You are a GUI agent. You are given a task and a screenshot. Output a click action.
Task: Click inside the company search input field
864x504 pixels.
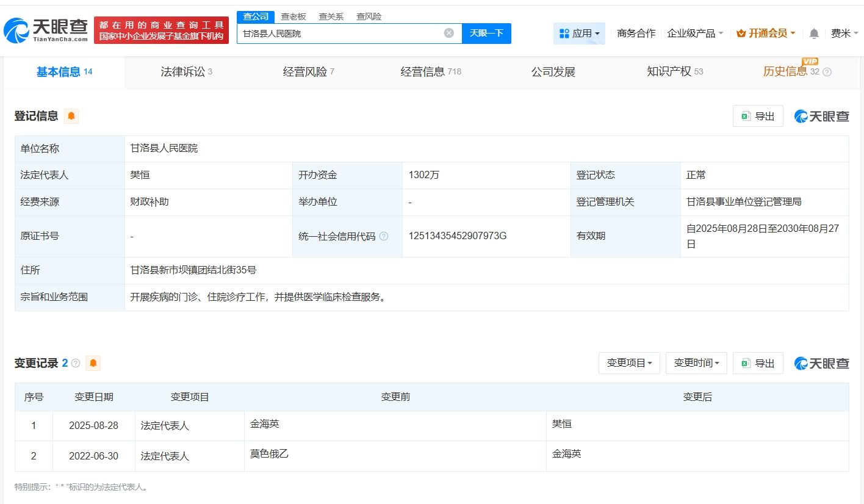click(x=342, y=33)
